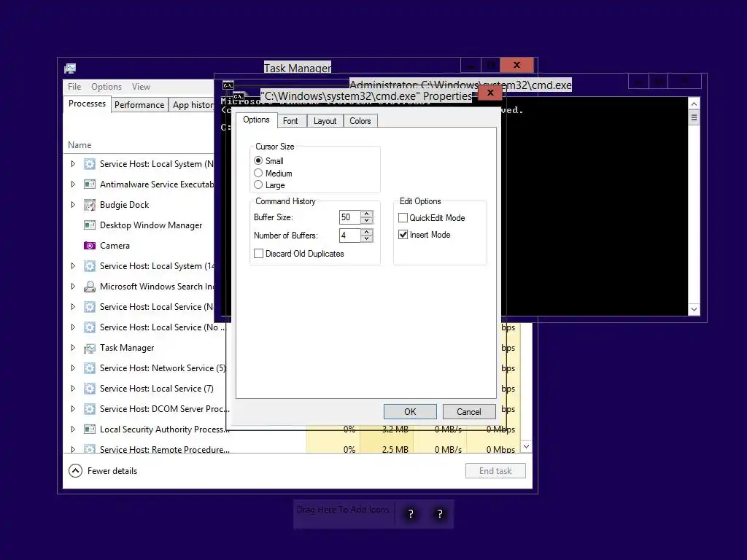Switch to the App history tab
747x560 pixels.
click(193, 105)
